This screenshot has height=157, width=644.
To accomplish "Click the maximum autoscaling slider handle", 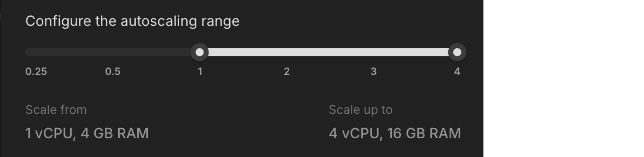I will point(457,52).
